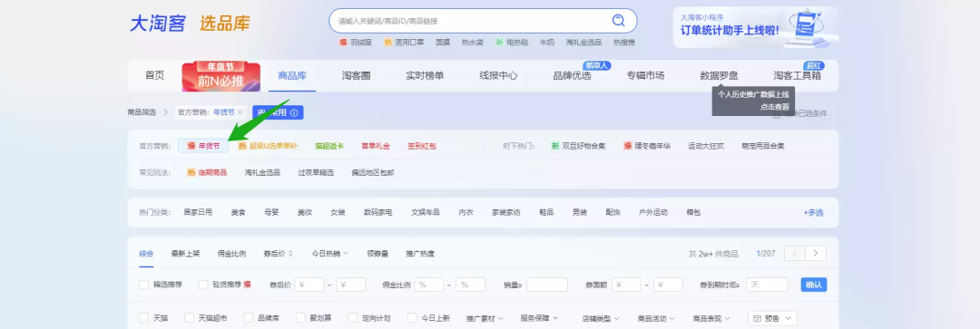Tick the 聚划算 checkbox

pyautogui.click(x=300, y=318)
